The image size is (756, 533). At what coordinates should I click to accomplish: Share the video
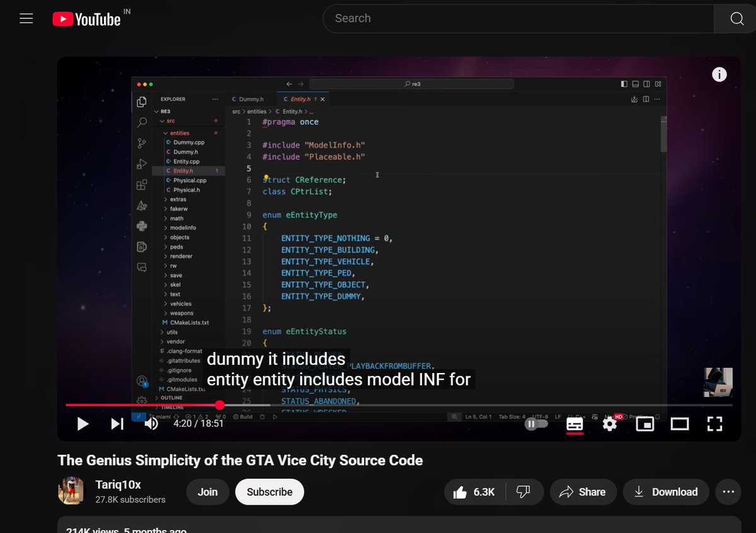[582, 492]
